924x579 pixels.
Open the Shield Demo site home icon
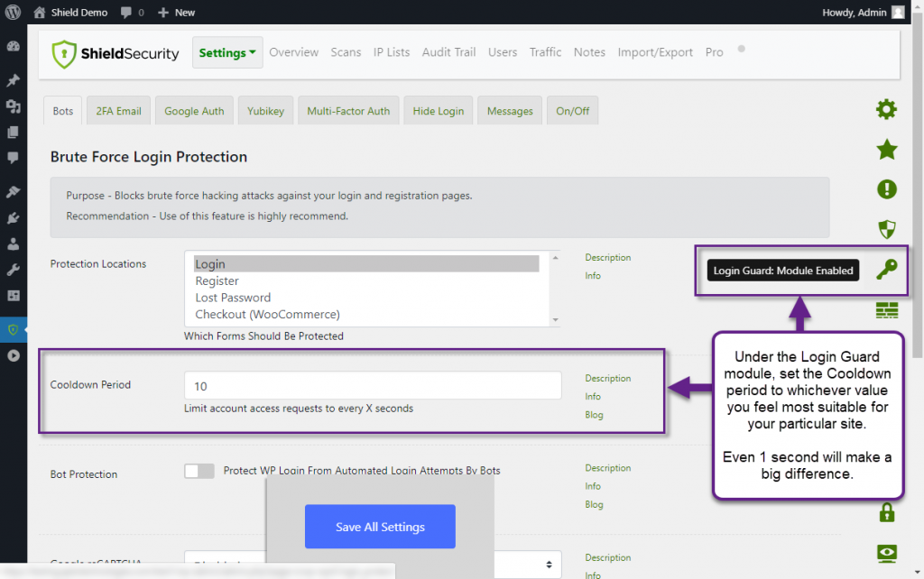click(x=40, y=13)
